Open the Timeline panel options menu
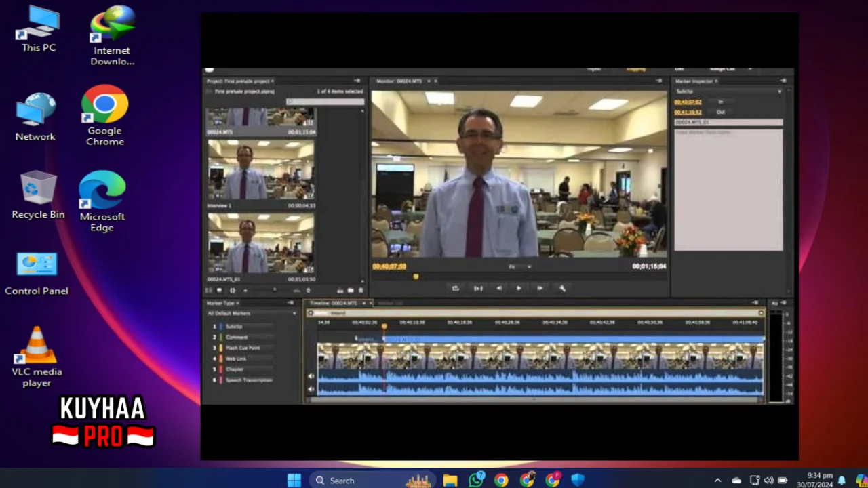This screenshot has width=868, height=488. 755,303
